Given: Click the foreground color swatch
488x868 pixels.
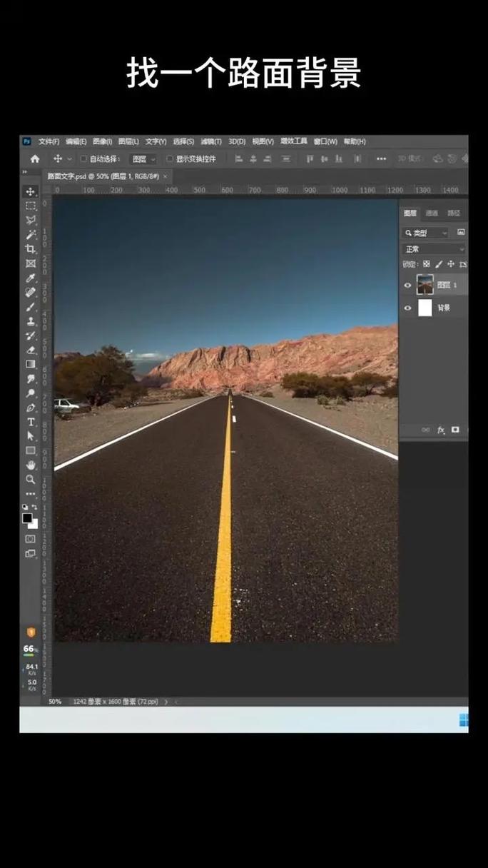Looking at the screenshot, I should [x=27, y=518].
